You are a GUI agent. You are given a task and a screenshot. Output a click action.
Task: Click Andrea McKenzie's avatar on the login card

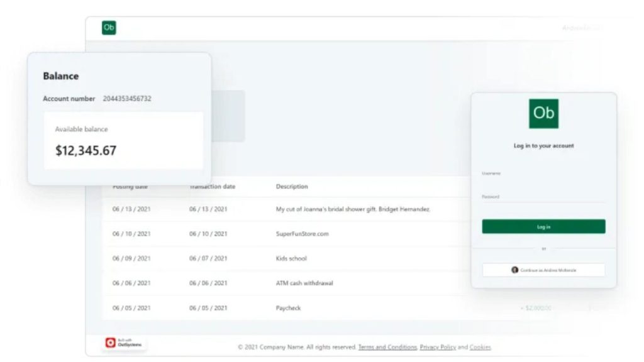pos(516,270)
